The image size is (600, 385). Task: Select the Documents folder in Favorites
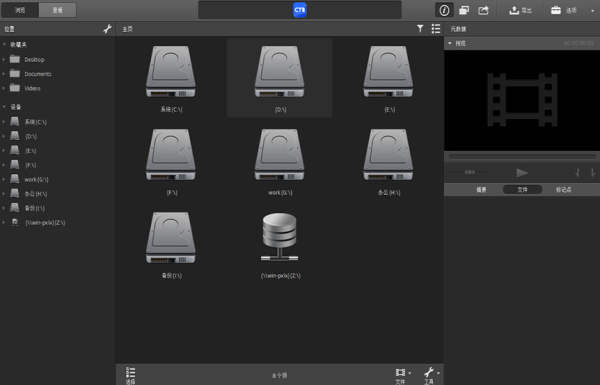[x=38, y=74]
